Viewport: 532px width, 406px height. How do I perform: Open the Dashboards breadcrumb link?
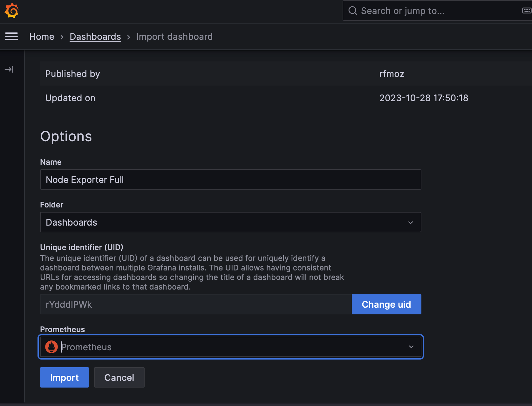point(95,37)
